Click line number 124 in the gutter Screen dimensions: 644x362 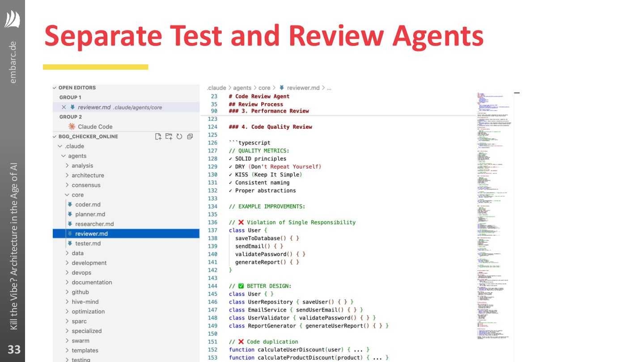point(213,127)
